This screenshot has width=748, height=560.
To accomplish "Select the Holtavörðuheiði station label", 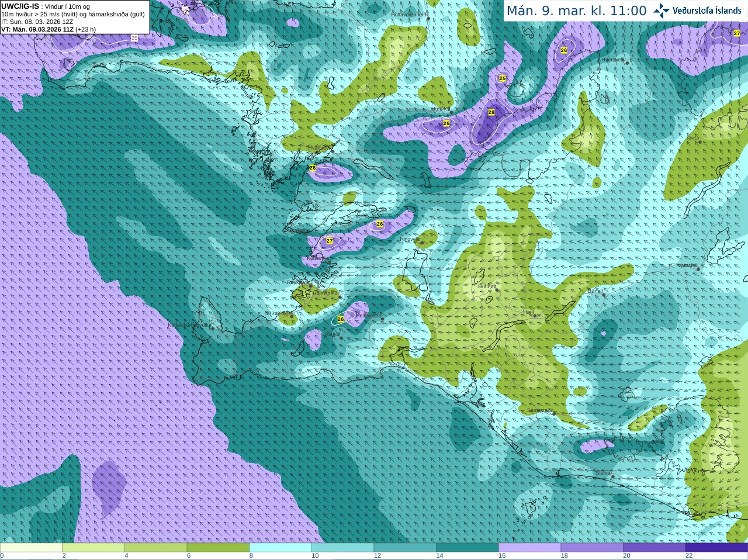I will (410, 14).
